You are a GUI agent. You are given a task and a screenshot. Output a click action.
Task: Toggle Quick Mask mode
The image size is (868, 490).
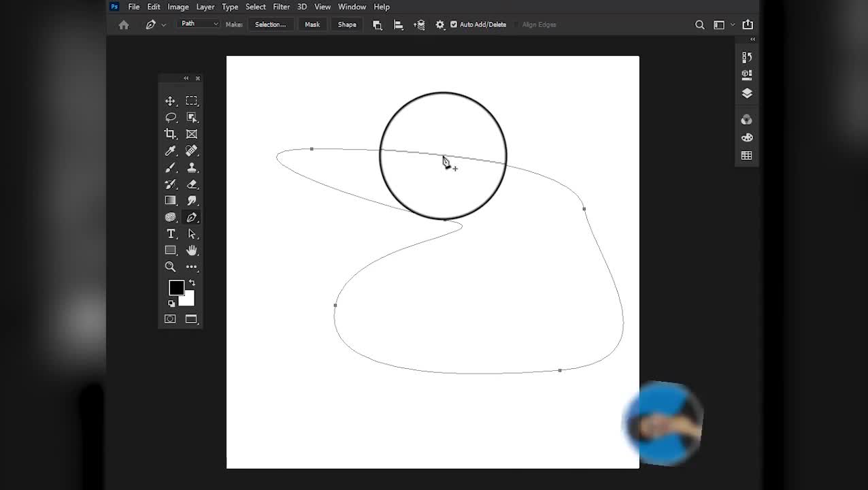[x=170, y=318]
